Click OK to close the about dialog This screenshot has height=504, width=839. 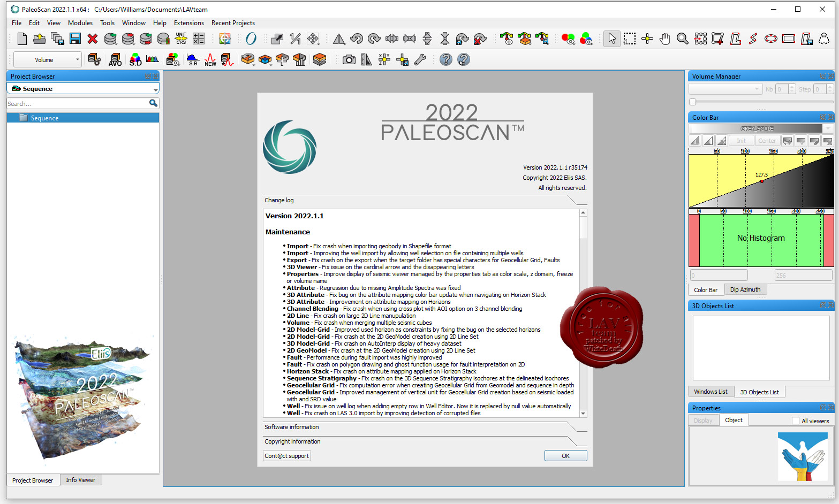pyautogui.click(x=565, y=456)
